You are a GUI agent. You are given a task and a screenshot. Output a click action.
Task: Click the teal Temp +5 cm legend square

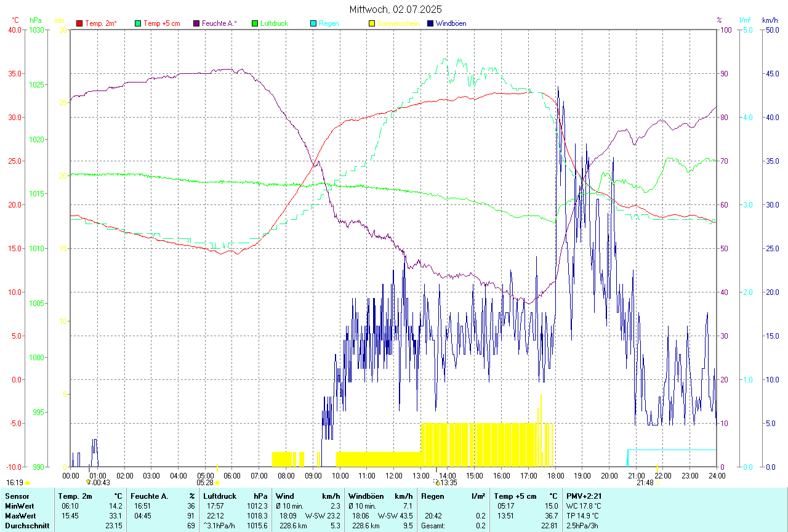click(138, 23)
